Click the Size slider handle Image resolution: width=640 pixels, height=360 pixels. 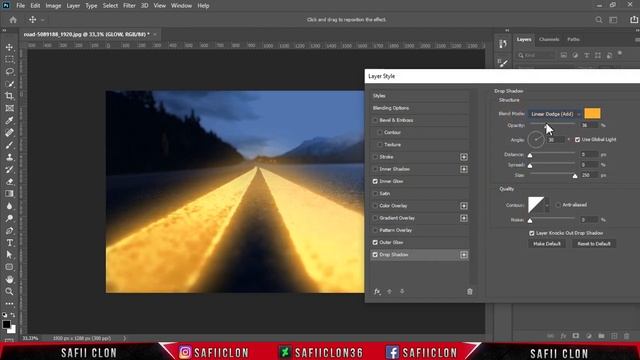pyautogui.click(x=575, y=176)
